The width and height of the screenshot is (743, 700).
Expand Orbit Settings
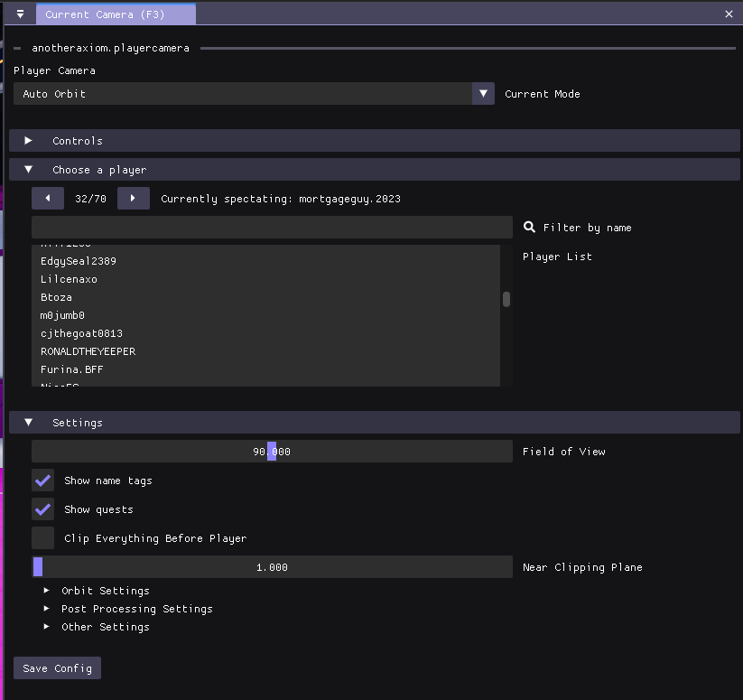(46, 590)
